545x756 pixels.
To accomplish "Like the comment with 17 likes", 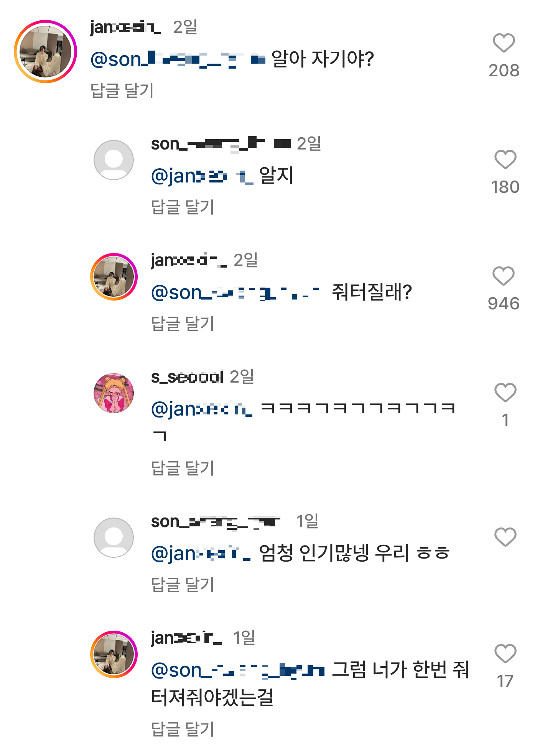I will click(505, 654).
